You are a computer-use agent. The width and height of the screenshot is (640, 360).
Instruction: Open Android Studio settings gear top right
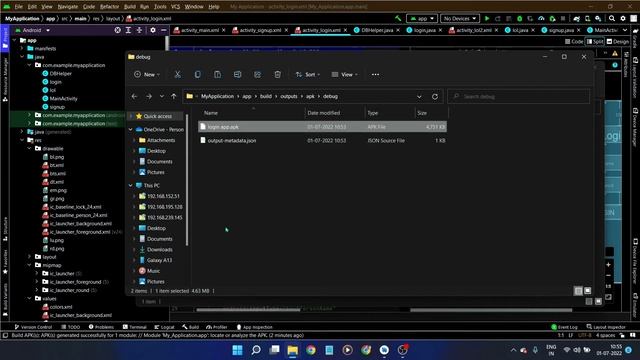(x=623, y=18)
